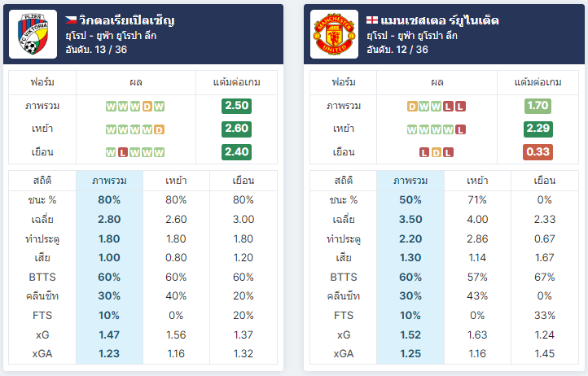
Task: Click the 2.29 home points badge for Man United
Action: click(x=538, y=129)
